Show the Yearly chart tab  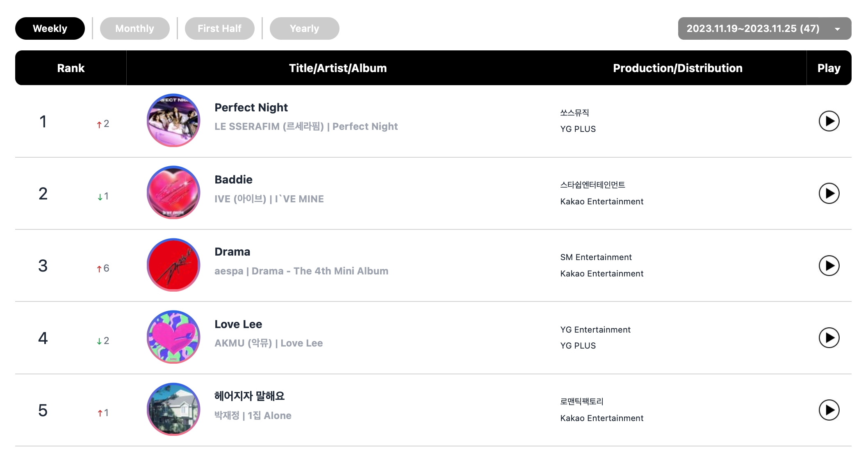click(x=304, y=29)
